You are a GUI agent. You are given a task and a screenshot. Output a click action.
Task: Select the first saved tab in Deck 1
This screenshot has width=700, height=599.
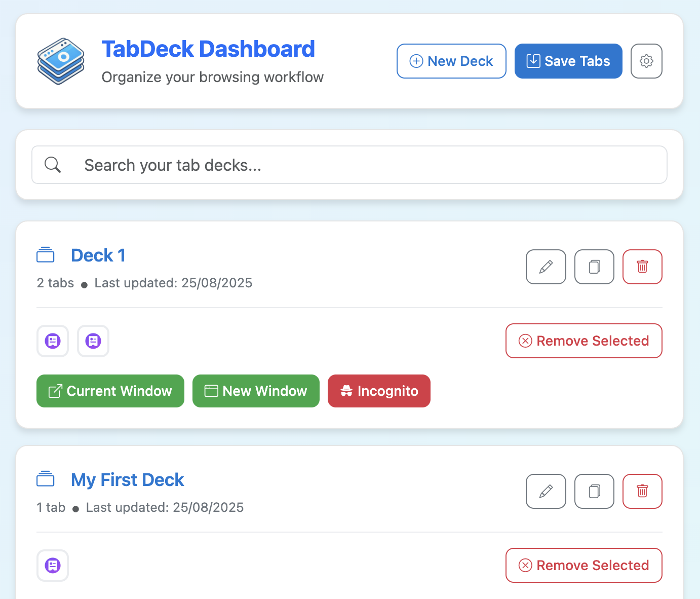(x=52, y=341)
